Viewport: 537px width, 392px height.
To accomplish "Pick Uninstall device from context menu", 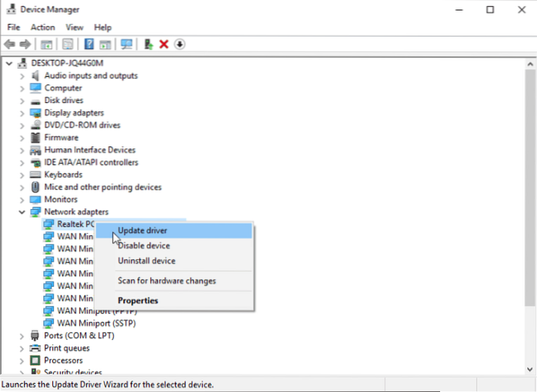I will 146,261.
